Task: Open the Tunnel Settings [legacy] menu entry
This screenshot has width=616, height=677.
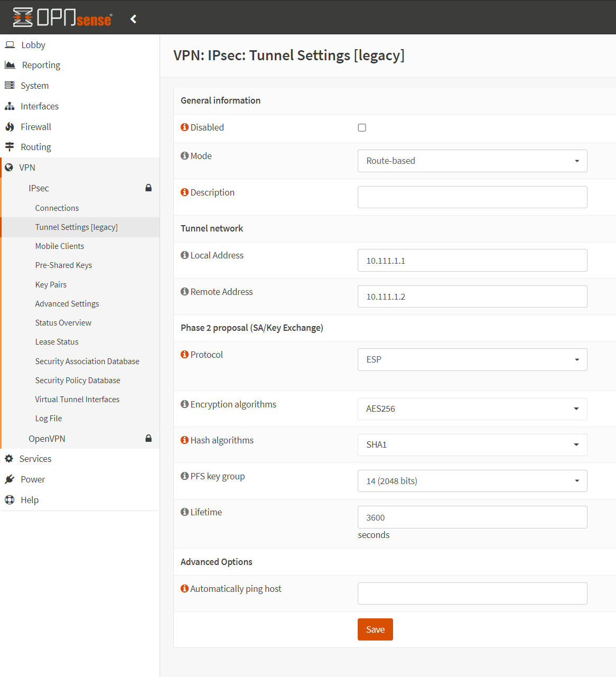Action: pyautogui.click(x=76, y=227)
